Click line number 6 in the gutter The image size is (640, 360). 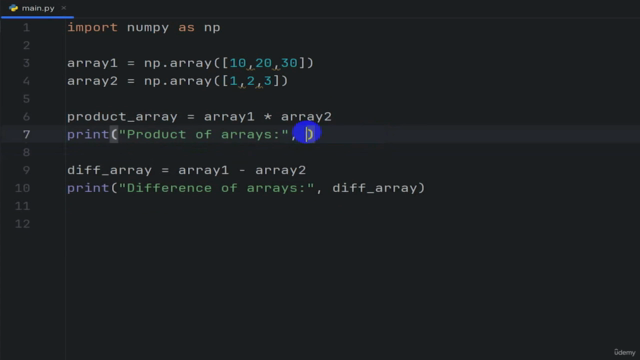click(27, 117)
